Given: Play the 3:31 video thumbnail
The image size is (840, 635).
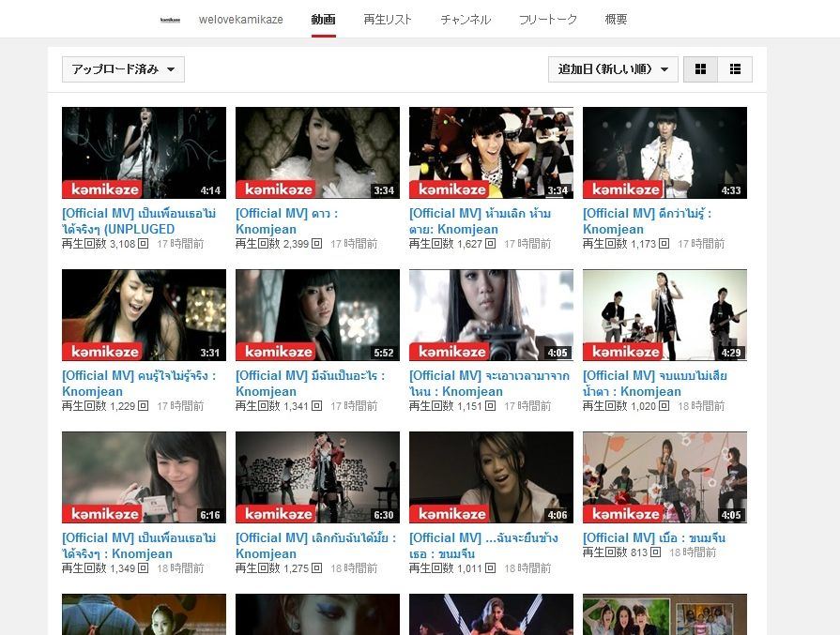Looking at the screenshot, I should pyautogui.click(x=145, y=315).
